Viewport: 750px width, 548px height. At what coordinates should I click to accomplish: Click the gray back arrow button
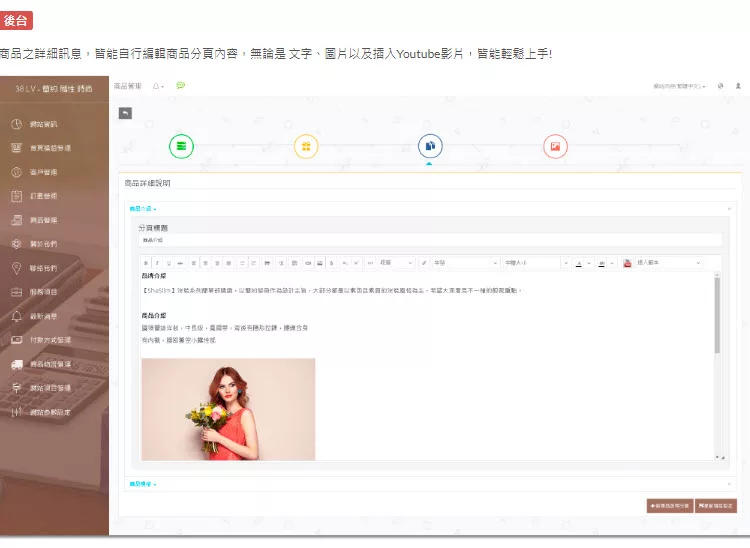pyautogui.click(x=125, y=113)
